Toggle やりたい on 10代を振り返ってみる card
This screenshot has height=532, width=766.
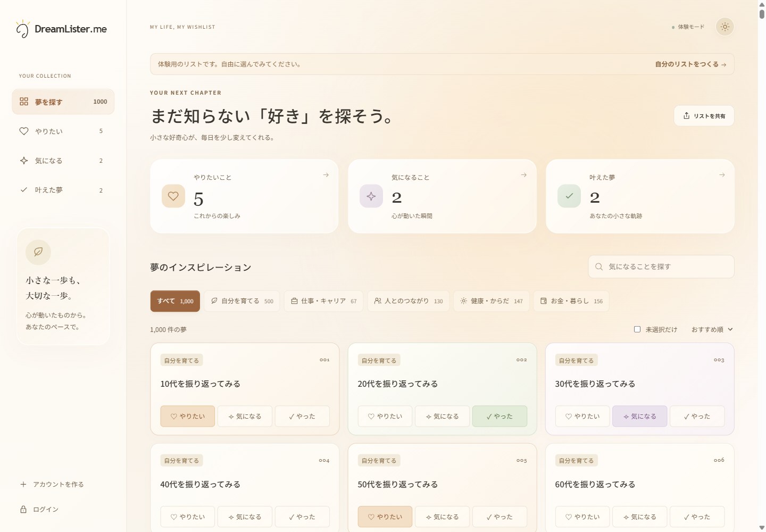coord(188,416)
